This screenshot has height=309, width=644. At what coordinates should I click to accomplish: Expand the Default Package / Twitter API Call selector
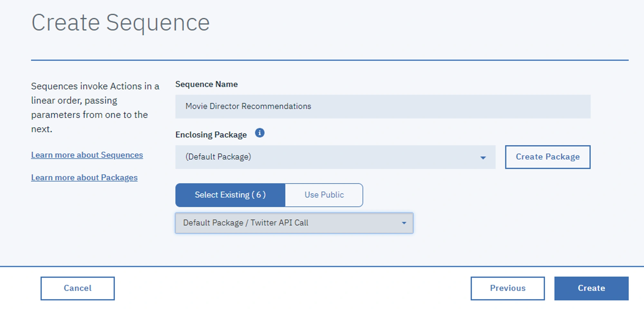294,223
